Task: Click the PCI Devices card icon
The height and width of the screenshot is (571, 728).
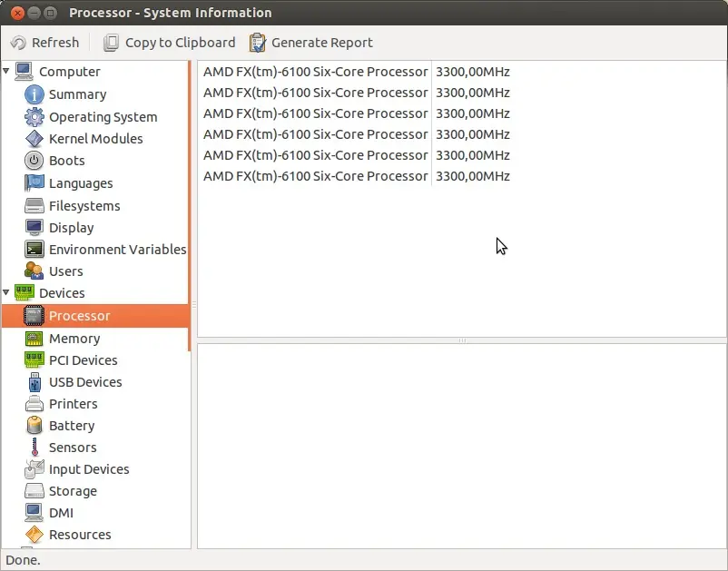Action: pyautogui.click(x=34, y=360)
